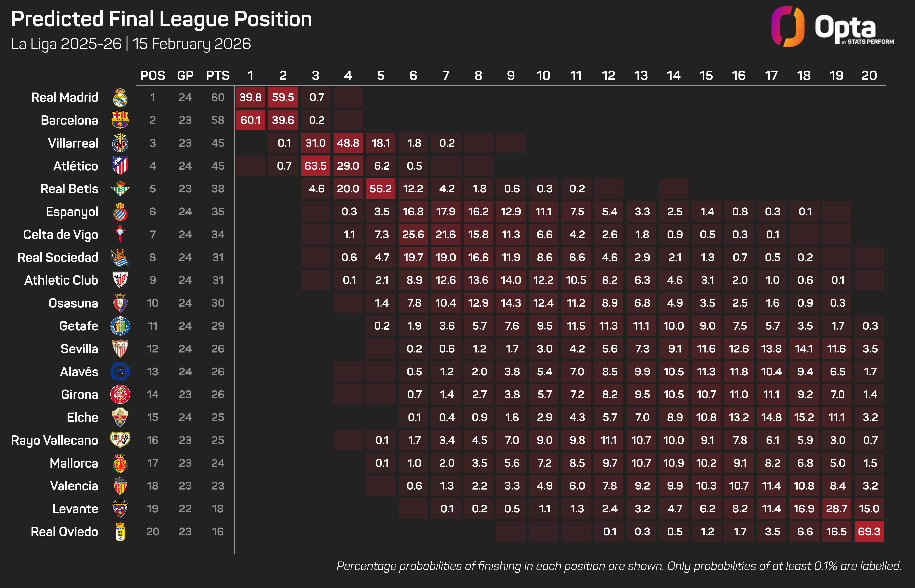Click Atlético's 63.5 probability cell
The height and width of the screenshot is (588, 915).
click(x=315, y=166)
